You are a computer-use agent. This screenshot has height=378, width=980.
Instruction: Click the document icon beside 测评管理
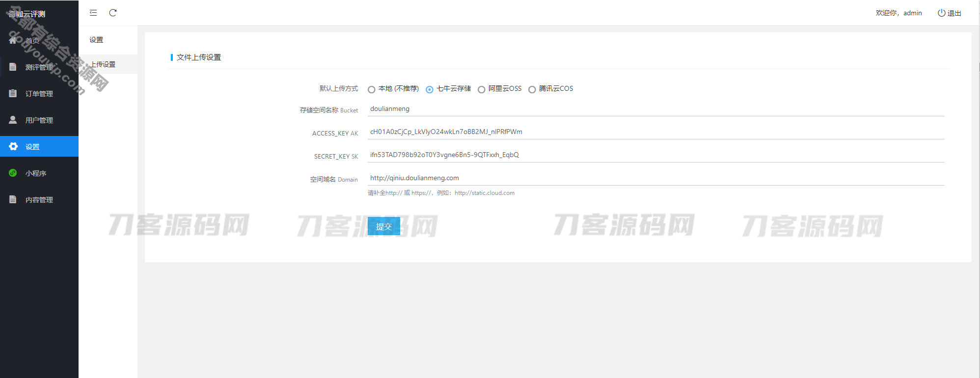pyautogui.click(x=13, y=67)
